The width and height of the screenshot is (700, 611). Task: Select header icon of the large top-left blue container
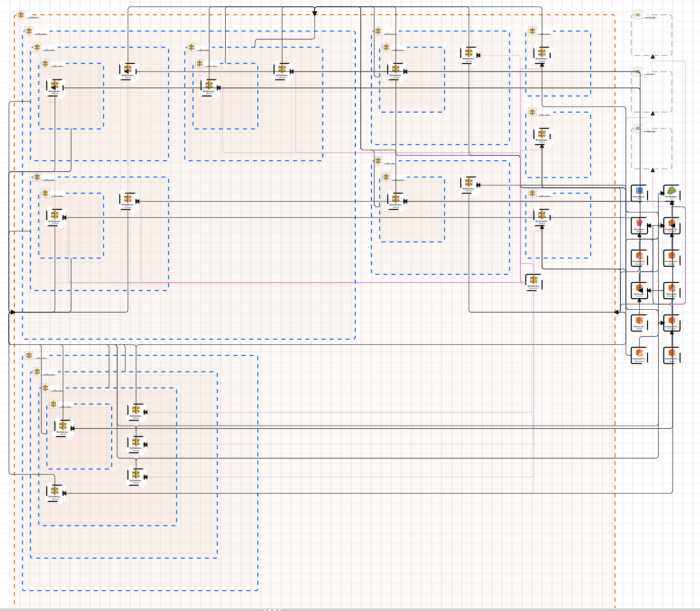29,32
